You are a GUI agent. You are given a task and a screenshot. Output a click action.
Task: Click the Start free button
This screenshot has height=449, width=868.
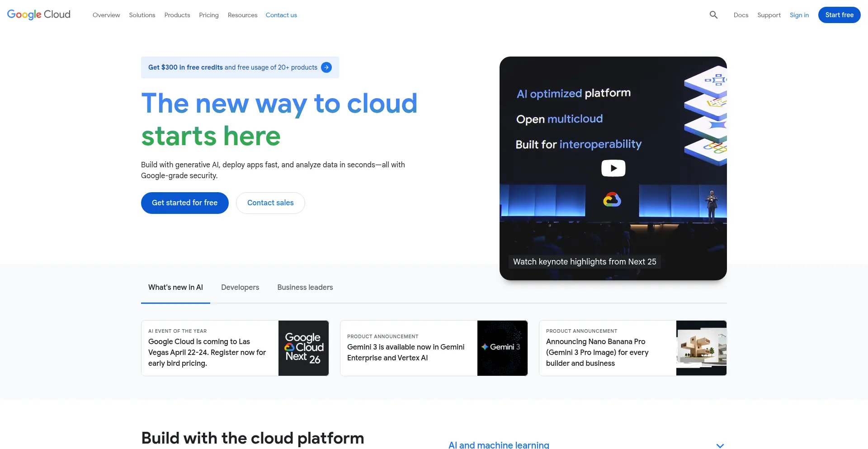tap(840, 14)
